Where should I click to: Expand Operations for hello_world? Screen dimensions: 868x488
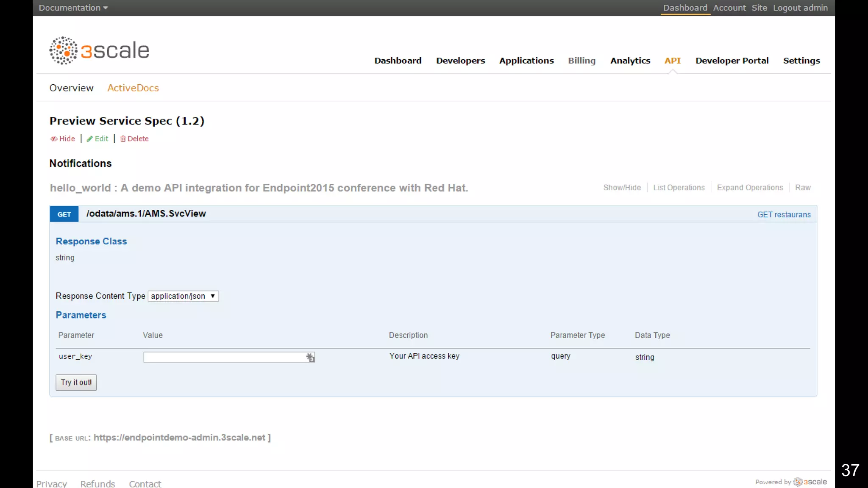(x=750, y=188)
